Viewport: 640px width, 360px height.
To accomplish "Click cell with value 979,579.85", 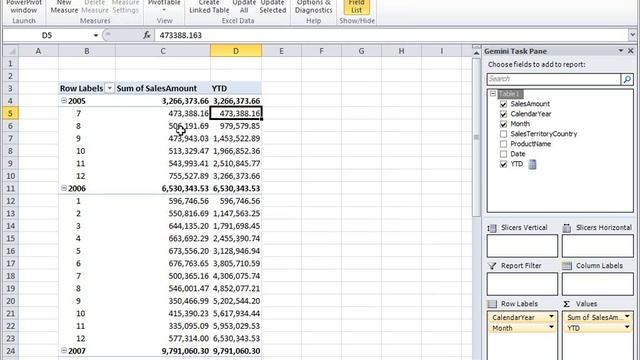I will [x=236, y=126].
